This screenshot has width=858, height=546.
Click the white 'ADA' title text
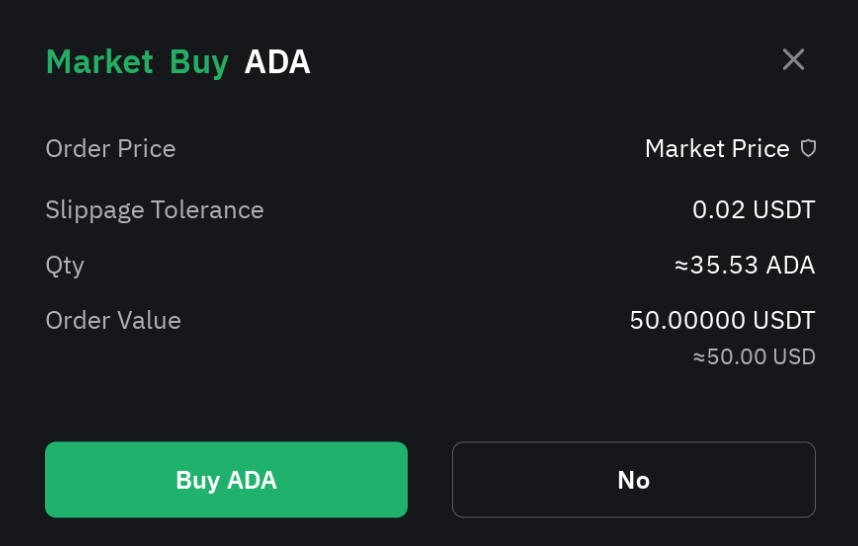277,62
